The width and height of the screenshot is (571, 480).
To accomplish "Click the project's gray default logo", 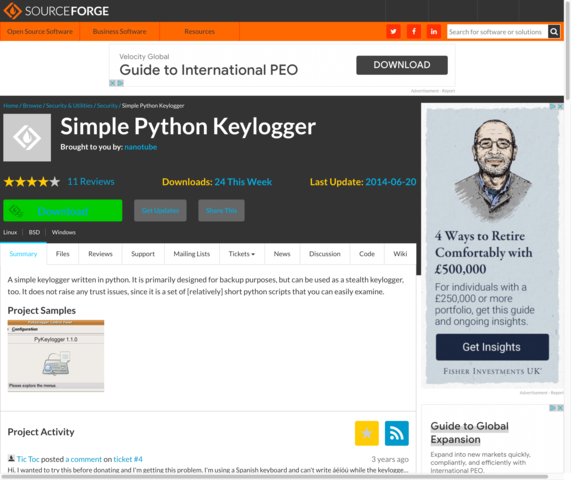I will point(27,138).
